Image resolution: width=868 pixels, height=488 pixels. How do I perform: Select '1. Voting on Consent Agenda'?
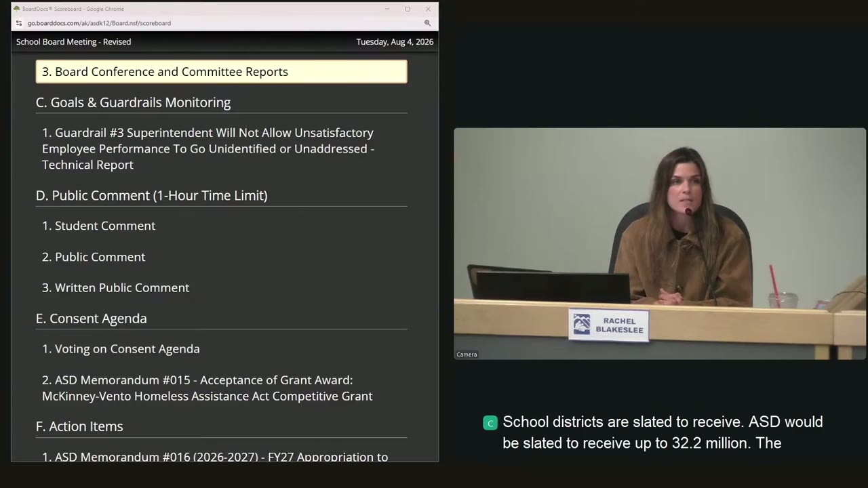[x=121, y=349]
